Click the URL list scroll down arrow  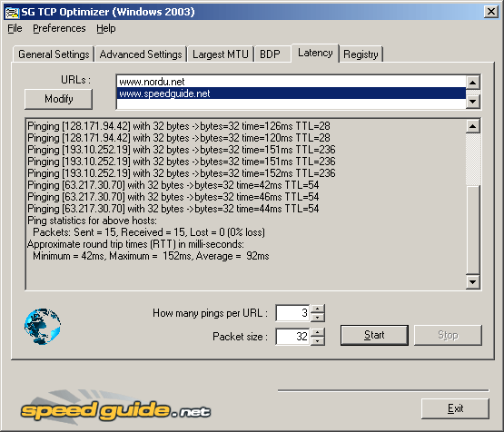click(x=473, y=102)
